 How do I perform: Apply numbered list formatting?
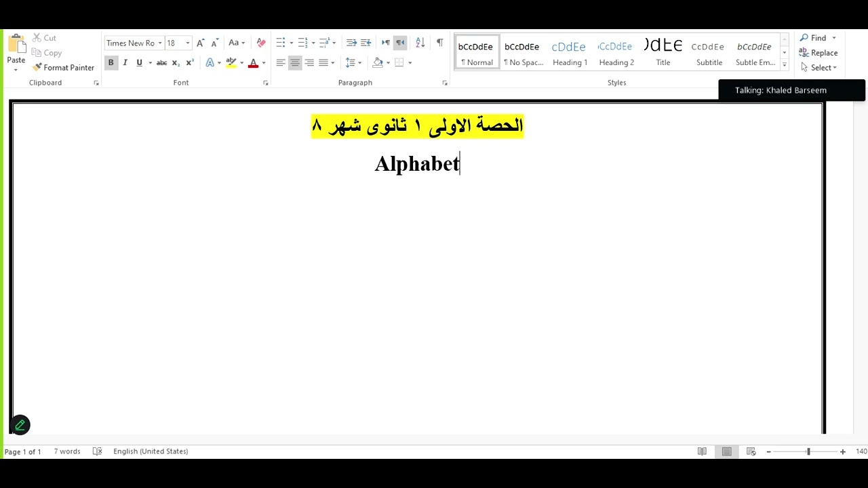pyautogui.click(x=302, y=43)
